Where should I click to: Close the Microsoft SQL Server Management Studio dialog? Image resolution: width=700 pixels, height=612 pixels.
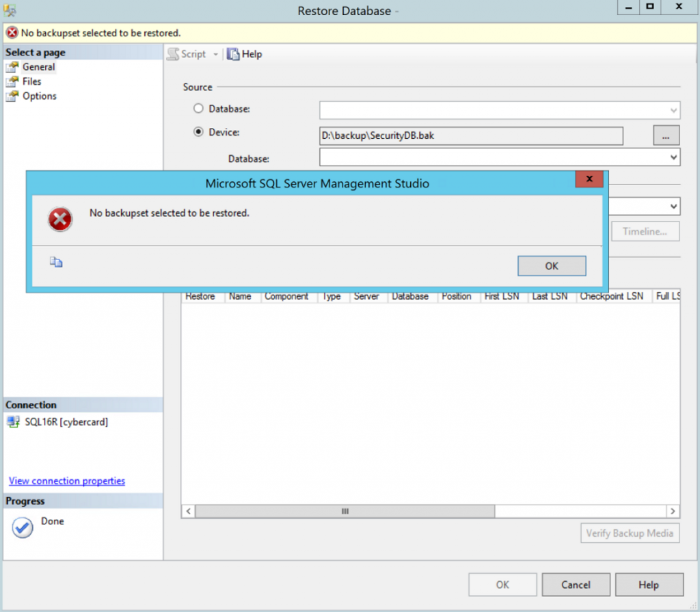tap(589, 179)
